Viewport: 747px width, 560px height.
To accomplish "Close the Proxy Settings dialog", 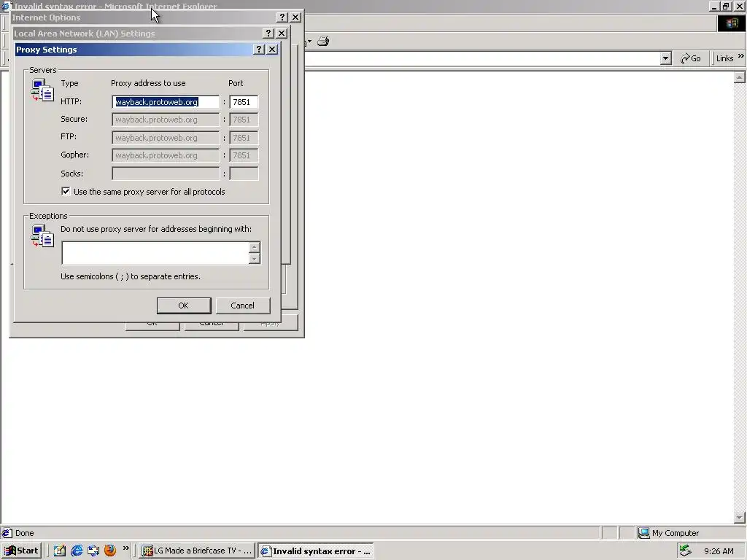I will (x=272, y=49).
